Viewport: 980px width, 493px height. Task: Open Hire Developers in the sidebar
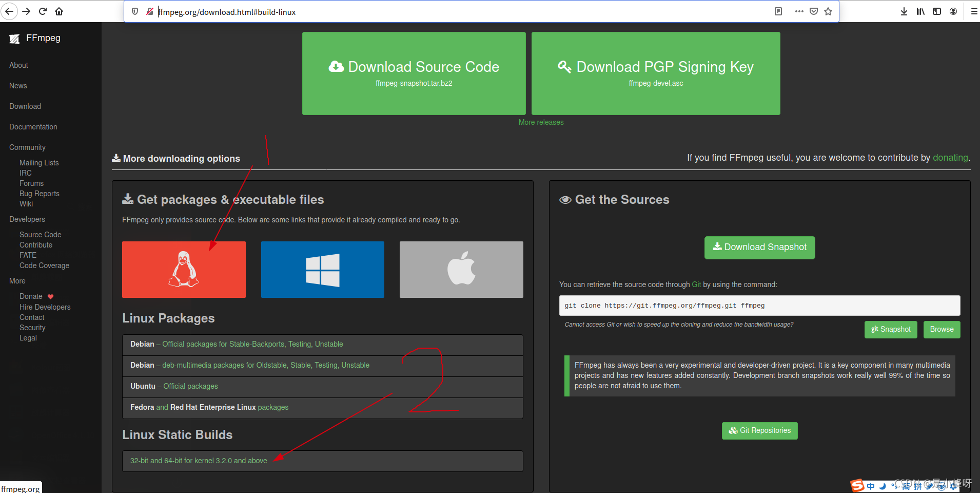45,307
